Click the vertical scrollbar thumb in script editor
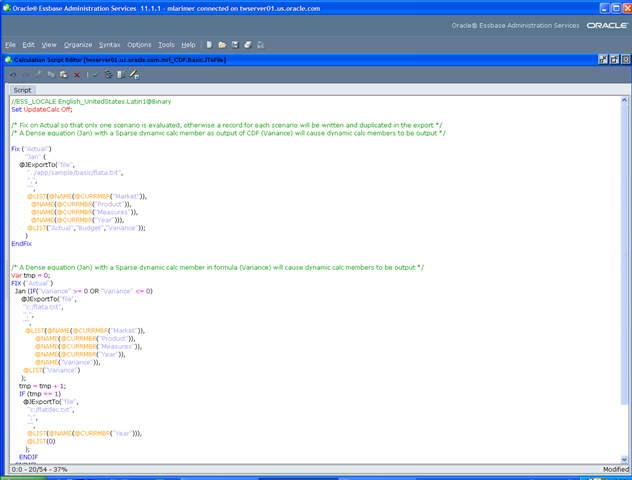The height and width of the screenshot is (480, 632). [624, 254]
